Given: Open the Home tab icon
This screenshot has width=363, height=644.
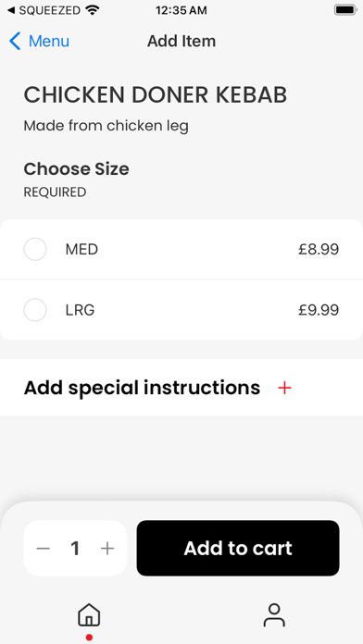Looking at the screenshot, I should click(x=89, y=614).
